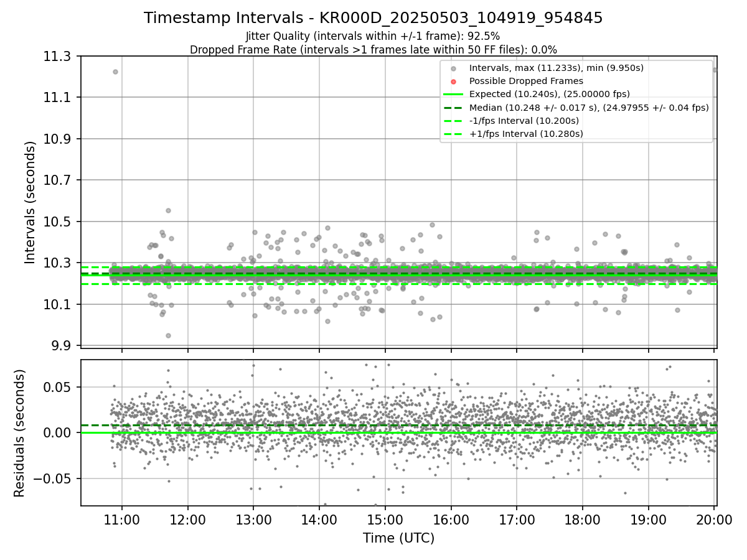Click the 0.05 tick on residuals axis

(x=62, y=387)
